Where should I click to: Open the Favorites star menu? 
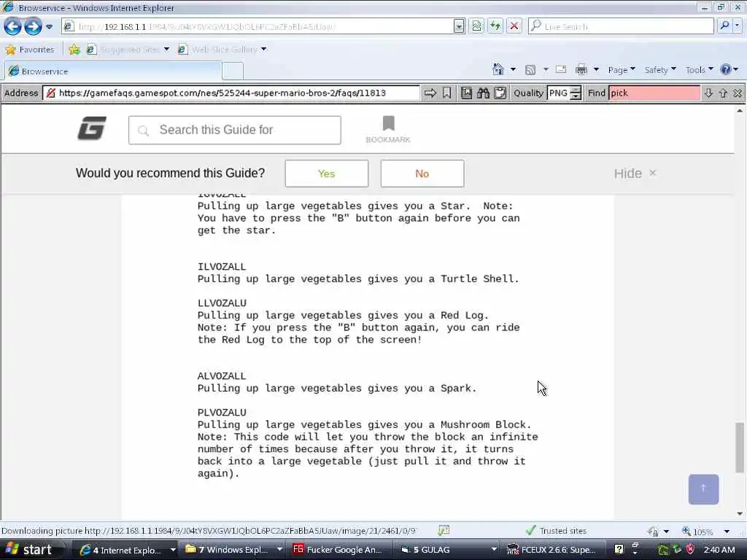[x=29, y=50]
